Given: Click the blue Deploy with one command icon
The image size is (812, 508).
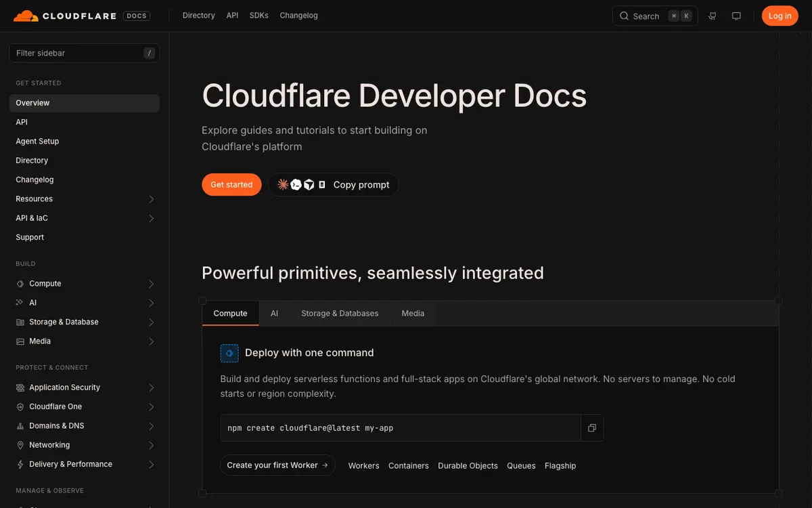Looking at the screenshot, I should click(229, 353).
